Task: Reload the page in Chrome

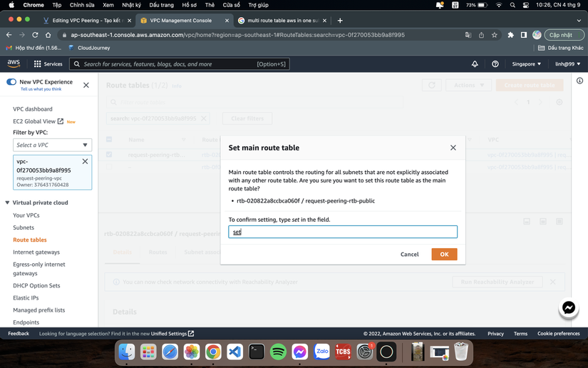Action: tap(35, 35)
